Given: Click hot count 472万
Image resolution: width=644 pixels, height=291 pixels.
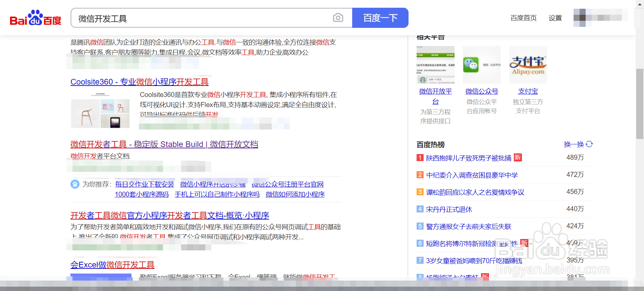Looking at the screenshot, I should 575,175.
